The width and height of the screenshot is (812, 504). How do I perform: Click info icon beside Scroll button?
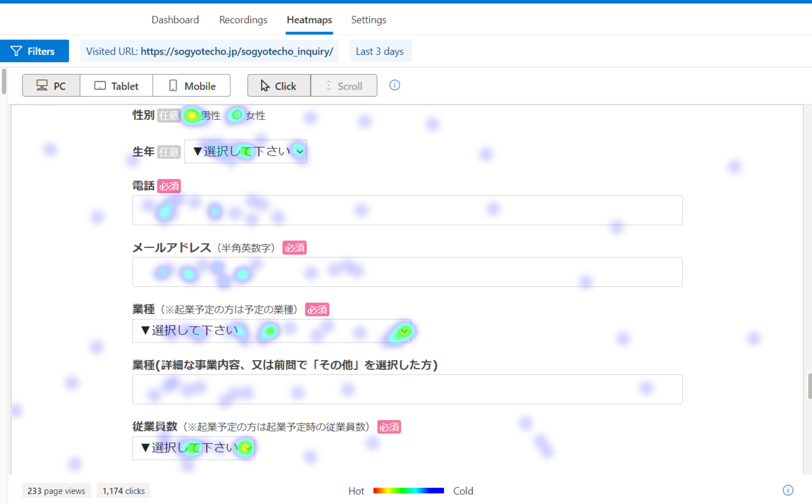pos(395,85)
